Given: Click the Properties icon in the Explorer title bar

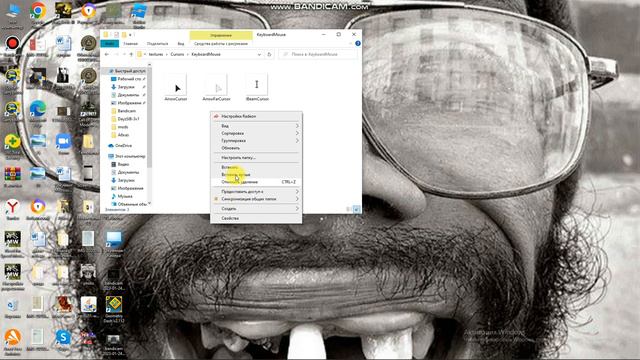Looking at the screenshot, I should click(116, 35).
